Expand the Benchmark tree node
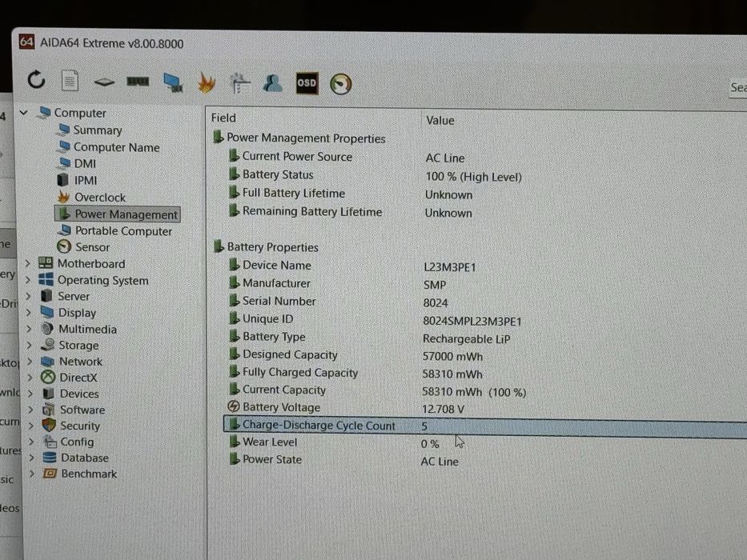Image resolution: width=747 pixels, height=560 pixels. click(x=32, y=474)
